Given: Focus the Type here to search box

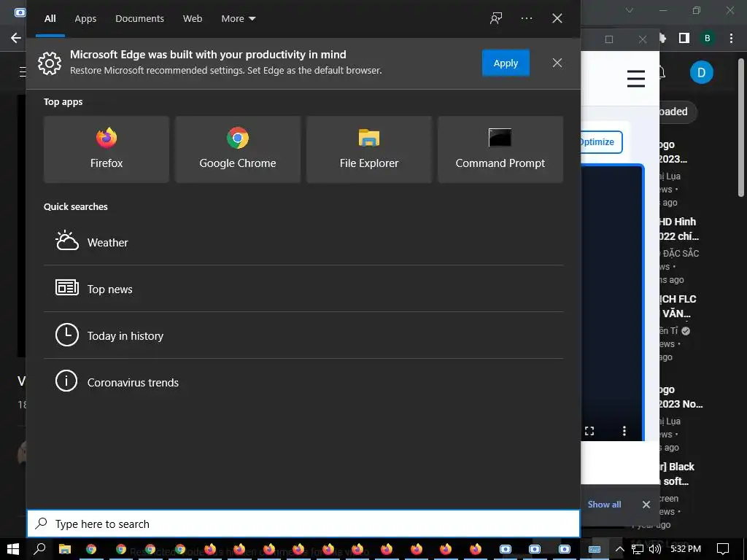Looking at the screenshot, I should (303, 524).
